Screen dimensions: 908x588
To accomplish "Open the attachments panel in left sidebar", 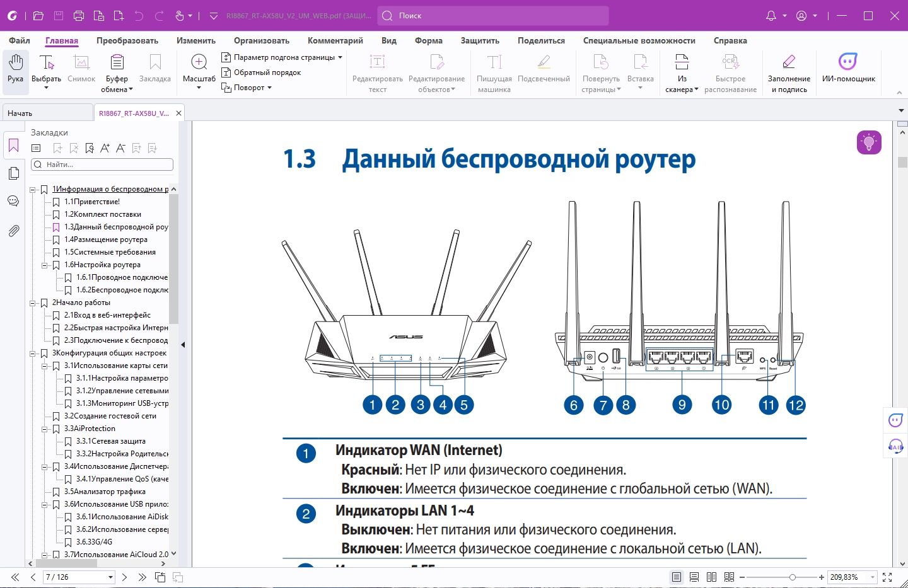I will [x=13, y=230].
